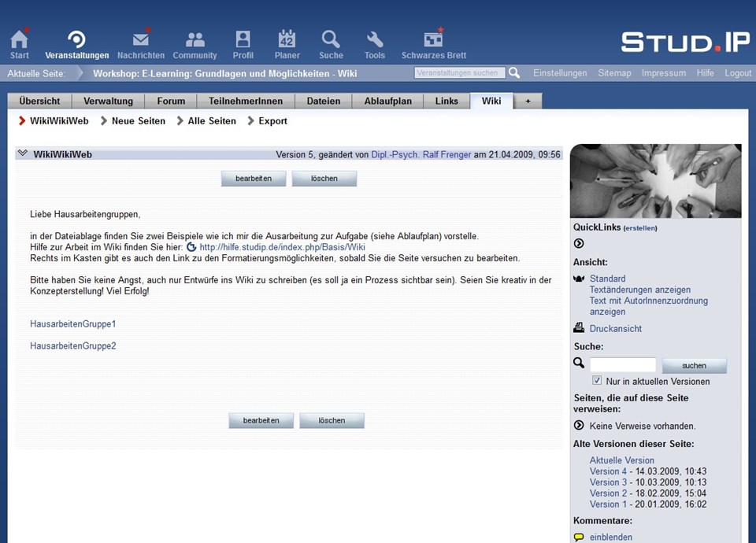Go to Community people icon
This screenshot has height=543, width=756.
pos(195,39)
